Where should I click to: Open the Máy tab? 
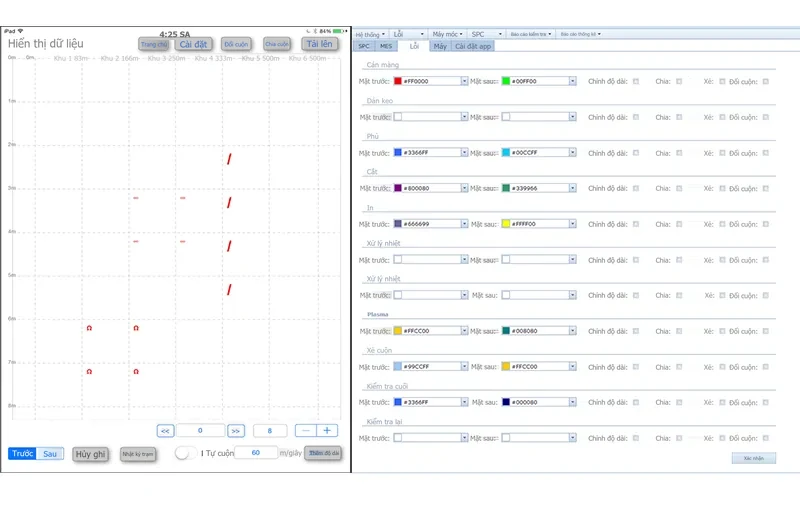440,46
